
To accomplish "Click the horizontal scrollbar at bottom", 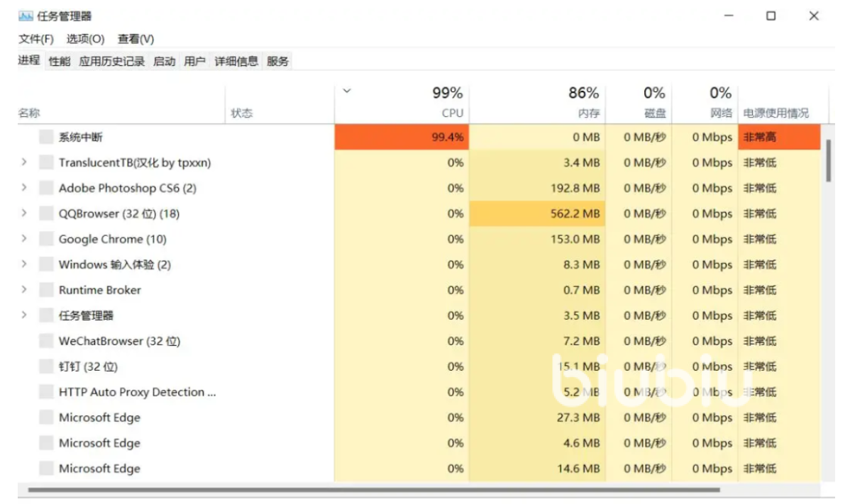I will [x=373, y=490].
